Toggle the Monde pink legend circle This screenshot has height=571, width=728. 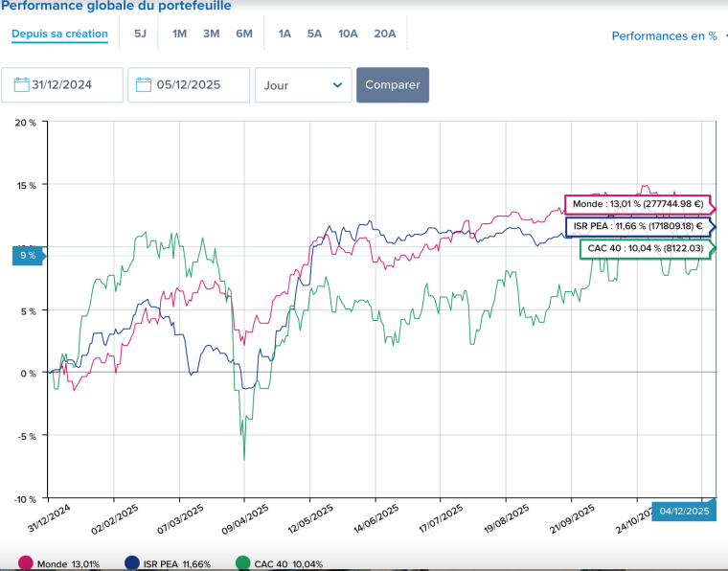tap(25, 563)
